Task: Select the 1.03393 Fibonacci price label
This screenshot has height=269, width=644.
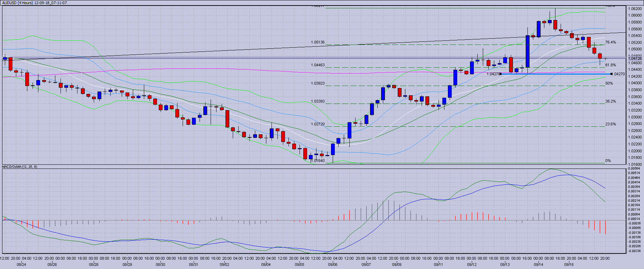Action: 318,102
